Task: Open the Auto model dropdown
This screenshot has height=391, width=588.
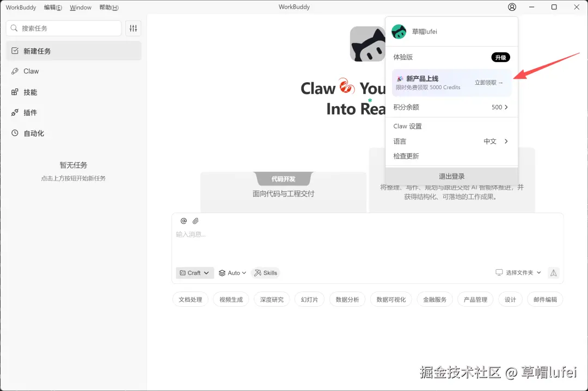Action: pyautogui.click(x=232, y=273)
